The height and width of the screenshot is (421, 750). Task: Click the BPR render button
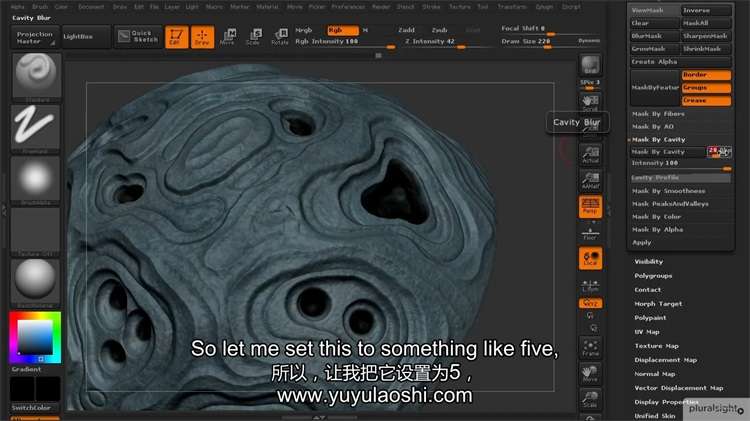tap(590, 66)
